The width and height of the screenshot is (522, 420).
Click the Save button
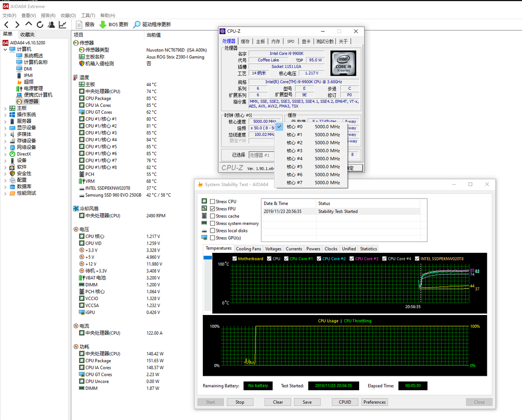click(307, 402)
